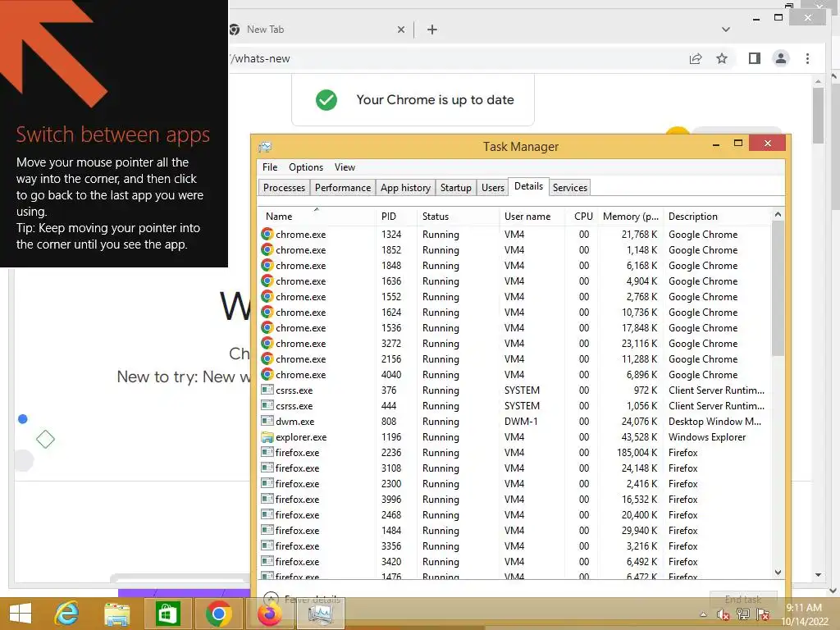Launch Internet Explorer from the taskbar

[67, 614]
